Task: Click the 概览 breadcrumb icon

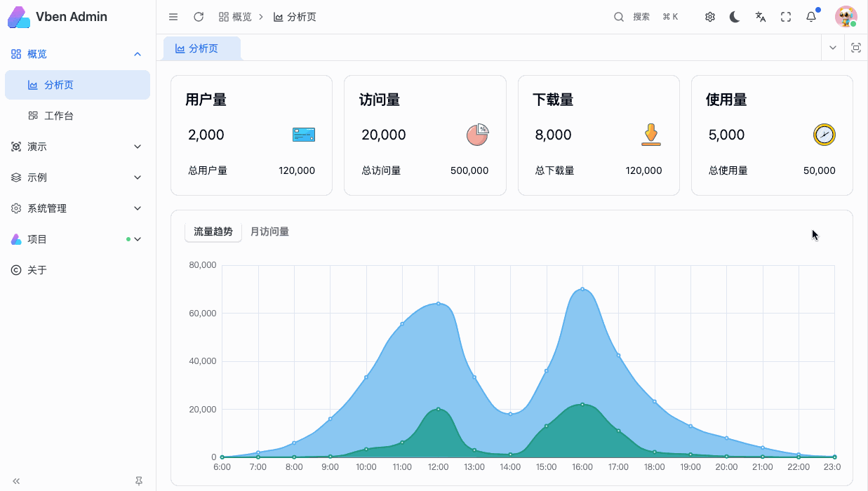Action: click(x=224, y=17)
